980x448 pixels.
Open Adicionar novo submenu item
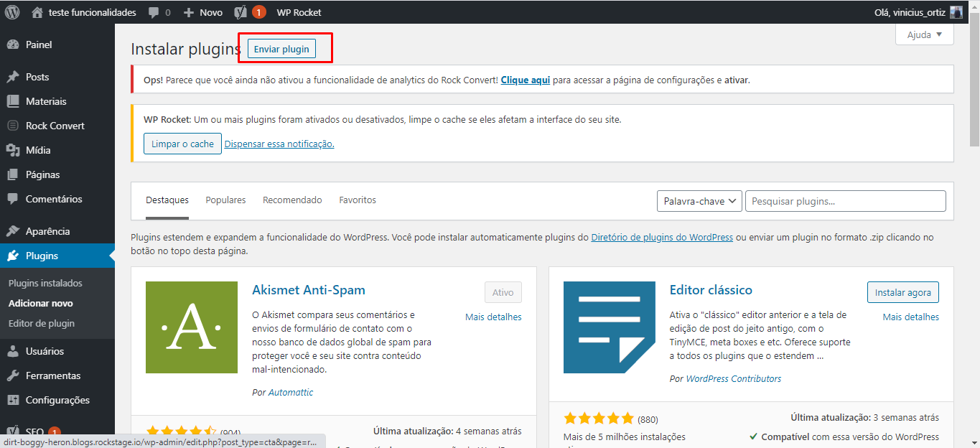pos(41,303)
